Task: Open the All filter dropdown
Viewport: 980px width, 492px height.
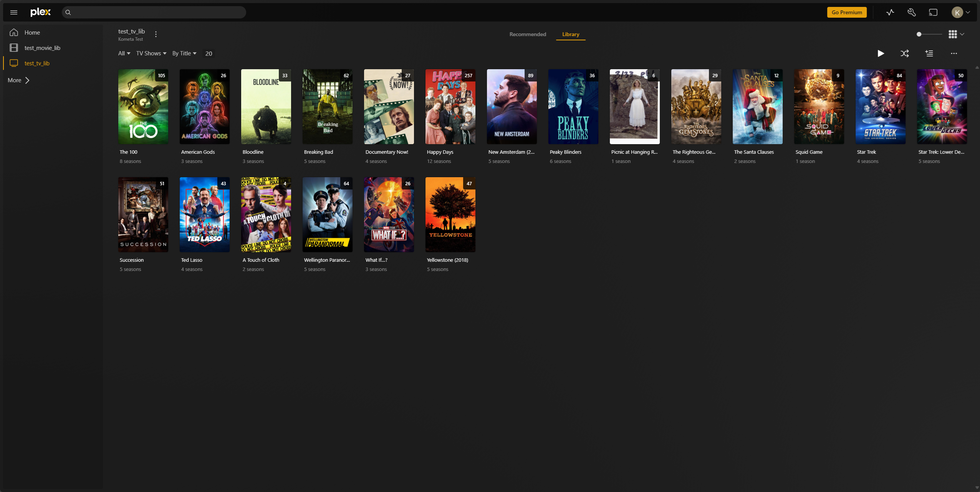Action: (124, 53)
